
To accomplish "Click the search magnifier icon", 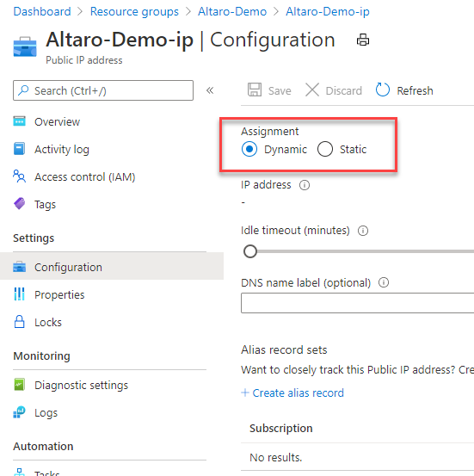I will tap(23, 90).
